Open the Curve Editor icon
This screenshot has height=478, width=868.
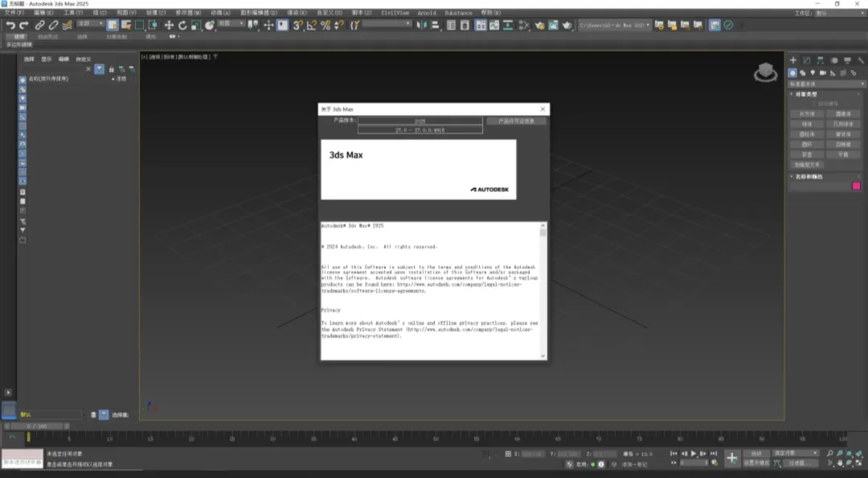coord(493,25)
